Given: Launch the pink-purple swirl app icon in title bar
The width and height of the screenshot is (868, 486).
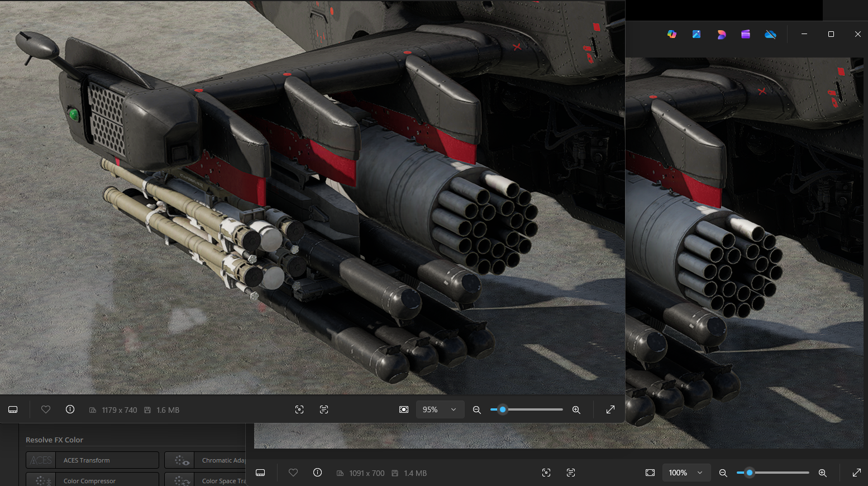Looking at the screenshot, I should pos(721,34).
